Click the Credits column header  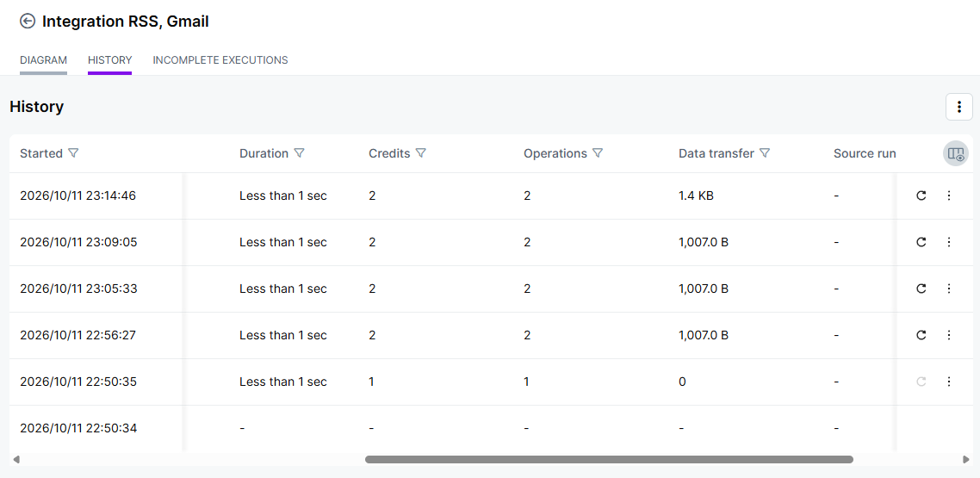(x=389, y=153)
